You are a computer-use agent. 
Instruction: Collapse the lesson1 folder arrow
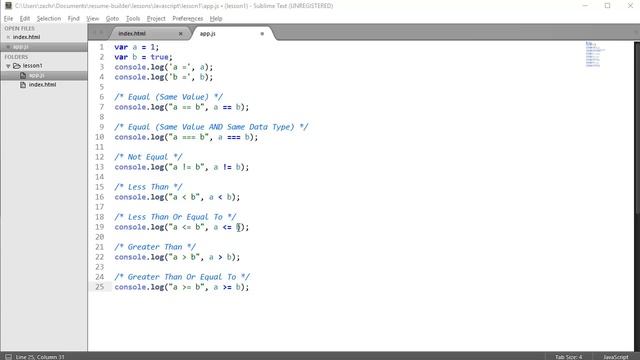pyautogui.click(x=8, y=66)
